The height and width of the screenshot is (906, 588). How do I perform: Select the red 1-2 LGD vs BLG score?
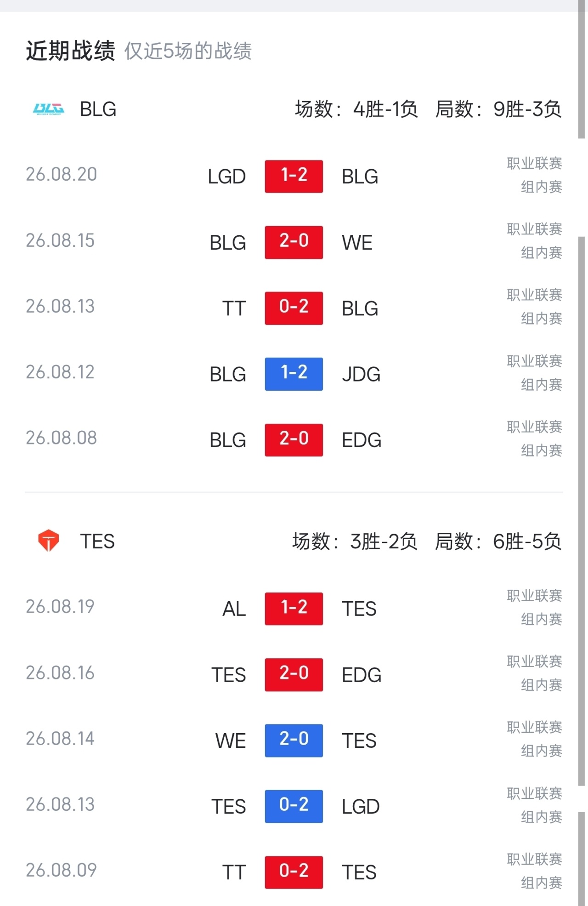click(x=294, y=177)
